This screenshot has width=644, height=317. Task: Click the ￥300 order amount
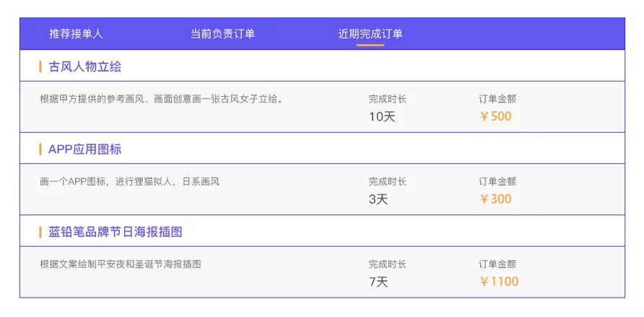pos(495,199)
